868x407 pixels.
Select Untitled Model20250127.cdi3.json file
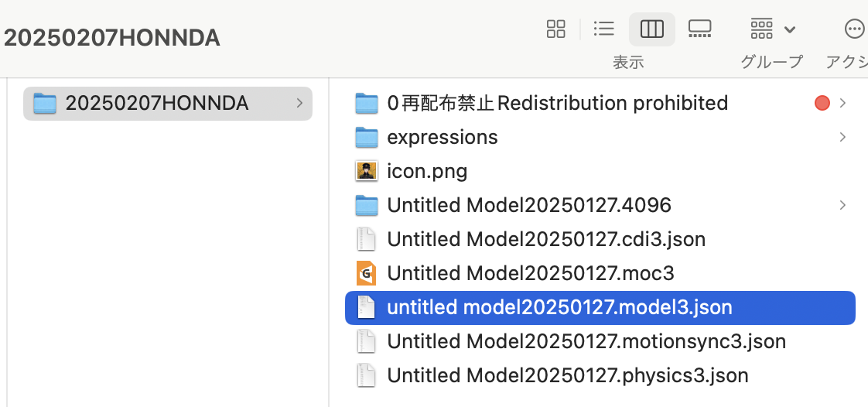click(x=600, y=239)
